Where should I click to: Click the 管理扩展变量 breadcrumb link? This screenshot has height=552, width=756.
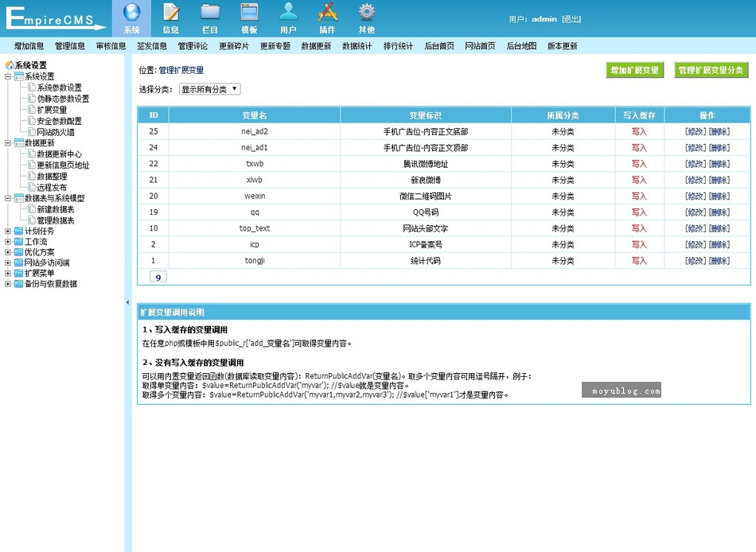pyautogui.click(x=181, y=70)
